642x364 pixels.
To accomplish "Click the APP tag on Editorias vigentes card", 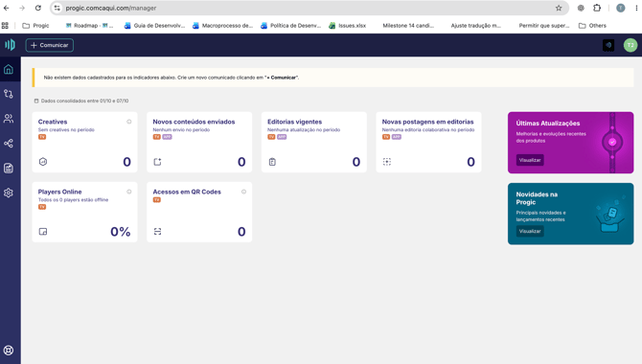I will click(282, 137).
